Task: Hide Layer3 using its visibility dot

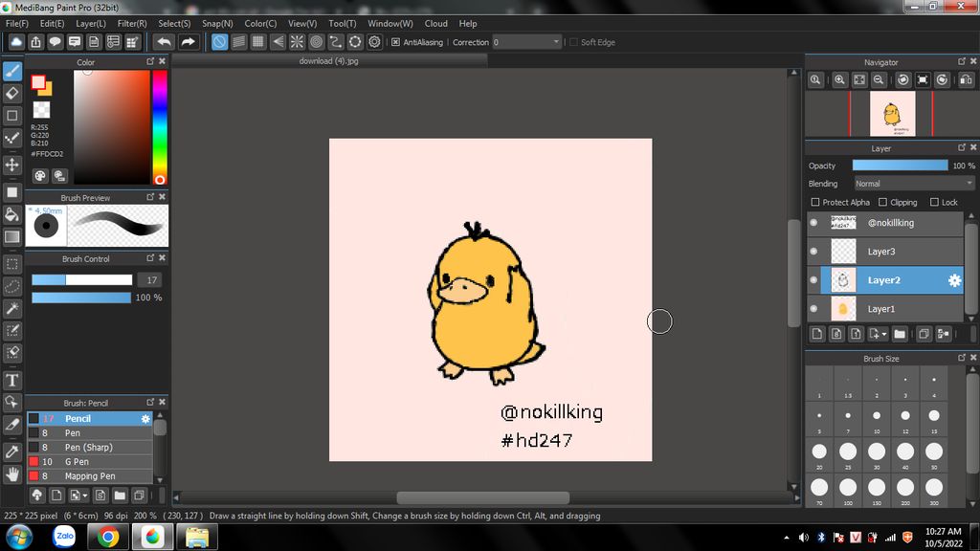Action: pos(813,252)
